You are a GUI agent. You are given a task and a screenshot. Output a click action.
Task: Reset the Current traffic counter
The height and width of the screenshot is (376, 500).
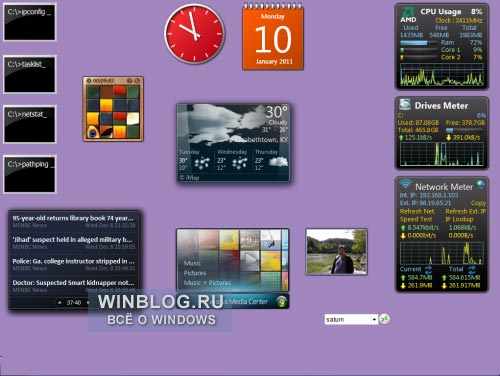click(428, 269)
